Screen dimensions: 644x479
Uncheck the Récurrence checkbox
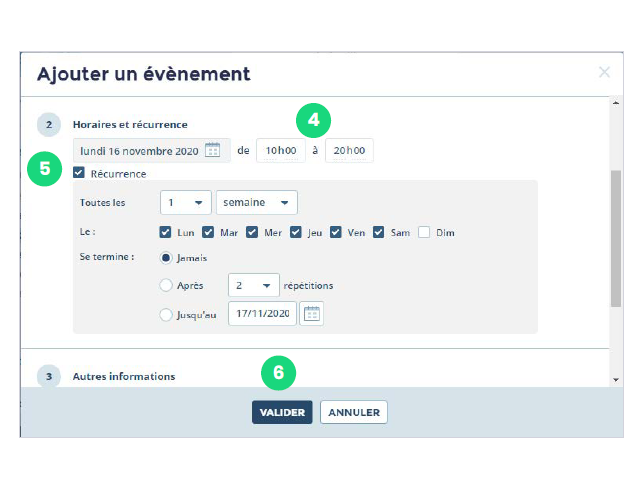[80, 173]
